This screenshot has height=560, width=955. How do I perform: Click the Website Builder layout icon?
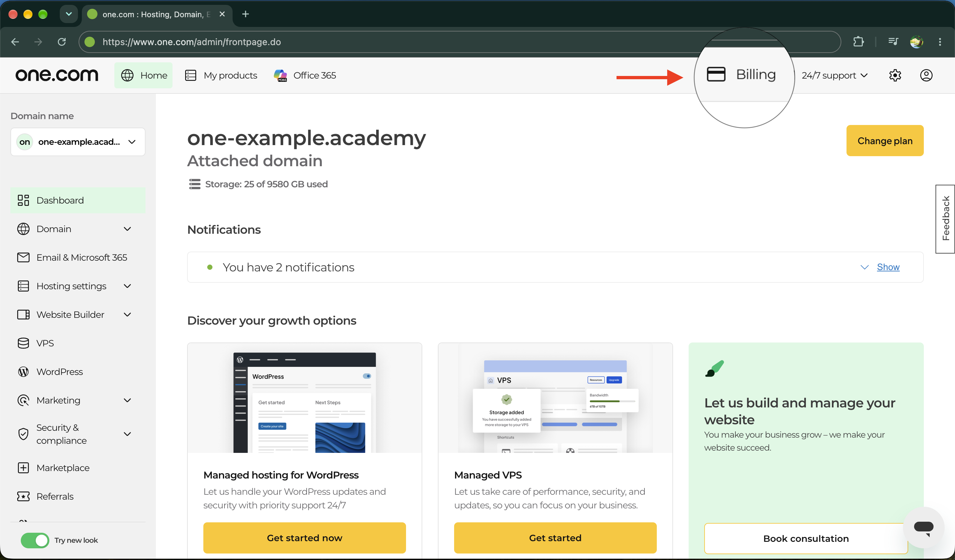23,315
